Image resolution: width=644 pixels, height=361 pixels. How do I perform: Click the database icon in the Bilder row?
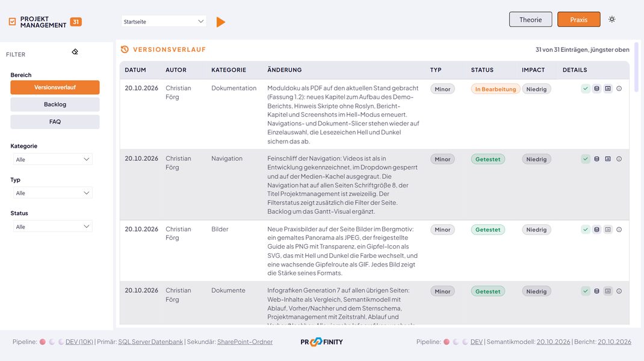(597, 230)
